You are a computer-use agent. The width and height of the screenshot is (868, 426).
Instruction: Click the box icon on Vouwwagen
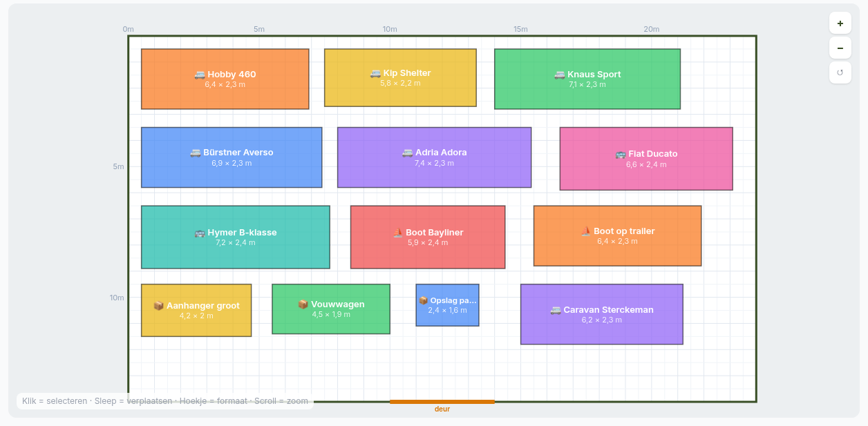coord(303,304)
